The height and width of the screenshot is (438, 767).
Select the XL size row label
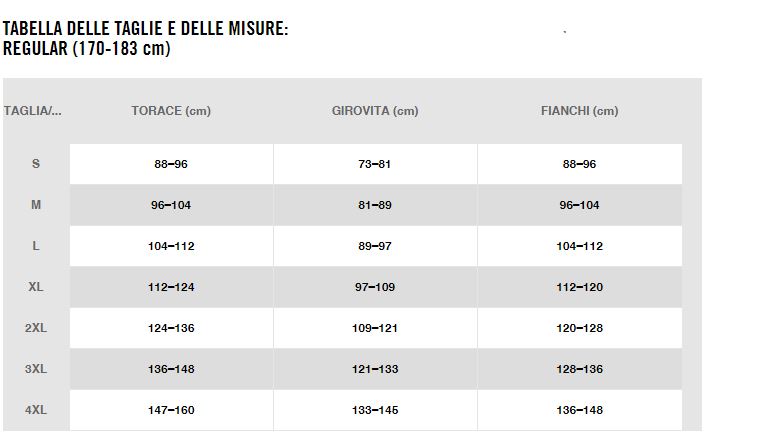[36, 287]
